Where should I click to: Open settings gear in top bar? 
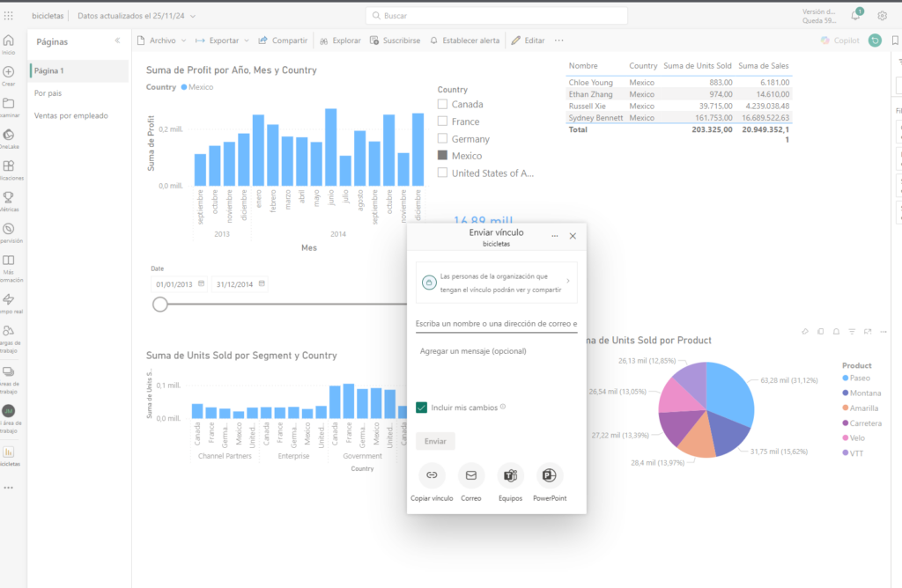click(x=882, y=15)
